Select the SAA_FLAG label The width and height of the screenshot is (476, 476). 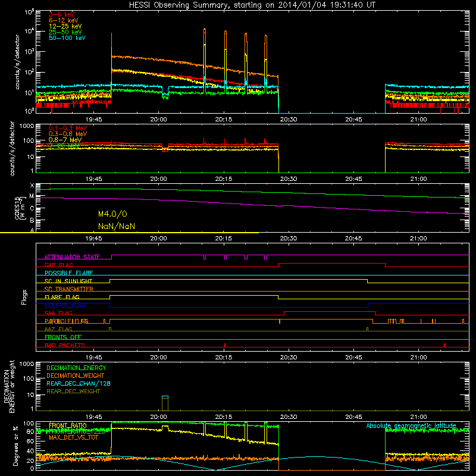click(58, 313)
